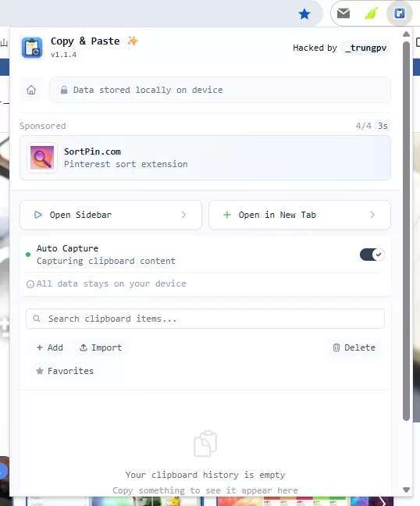This screenshot has height=506, width=420.
Task: Click the Copy & Paste app logo
Action: point(32,48)
